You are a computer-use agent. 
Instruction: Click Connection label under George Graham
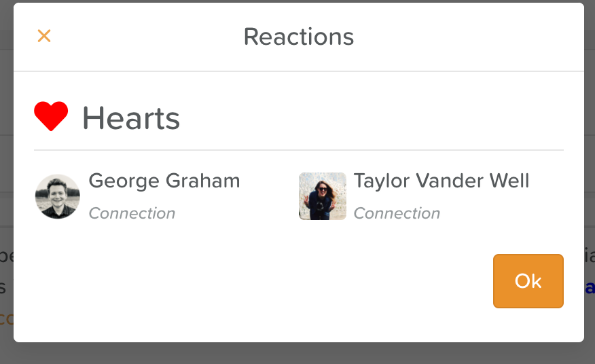click(132, 213)
